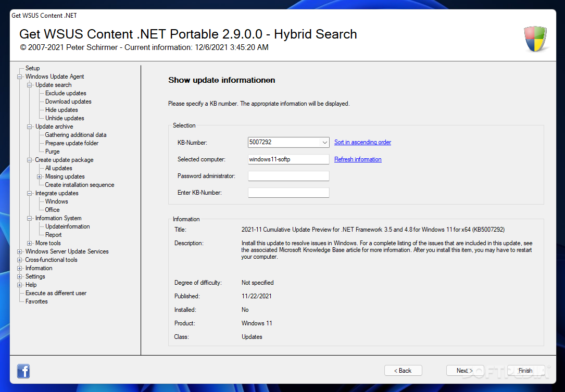
Task: Open Favorites tree item
Action: pyautogui.click(x=36, y=301)
